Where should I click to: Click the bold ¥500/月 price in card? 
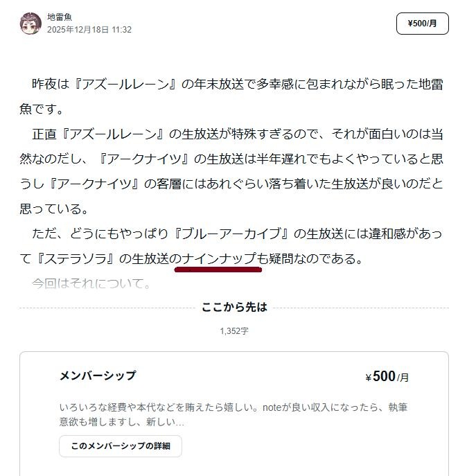pyautogui.click(x=387, y=376)
